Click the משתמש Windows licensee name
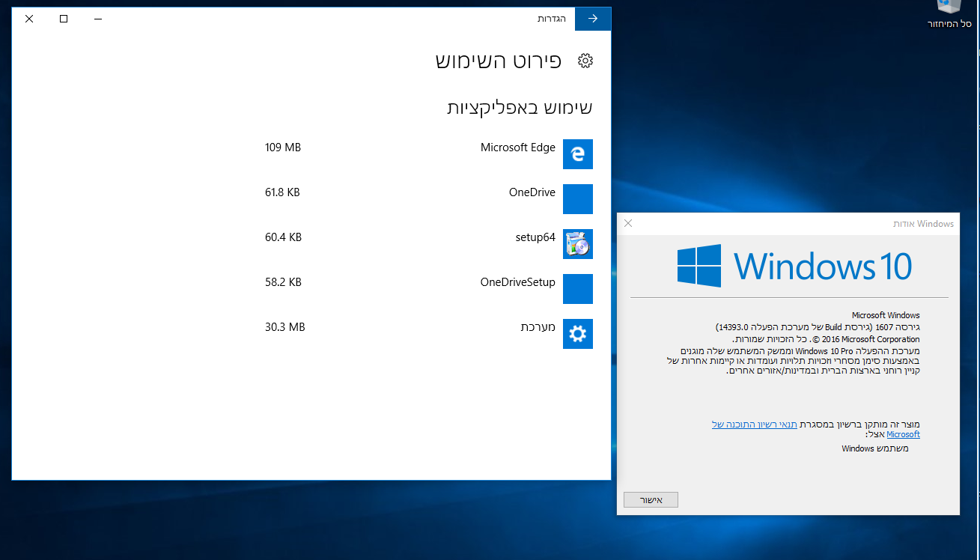This screenshot has height=560, width=980. tap(875, 448)
